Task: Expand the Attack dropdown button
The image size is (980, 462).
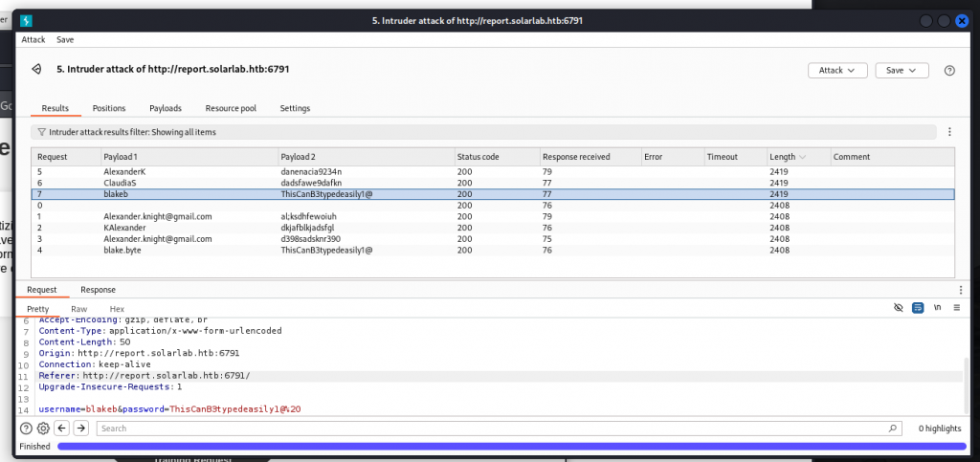Action: [837, 71]
